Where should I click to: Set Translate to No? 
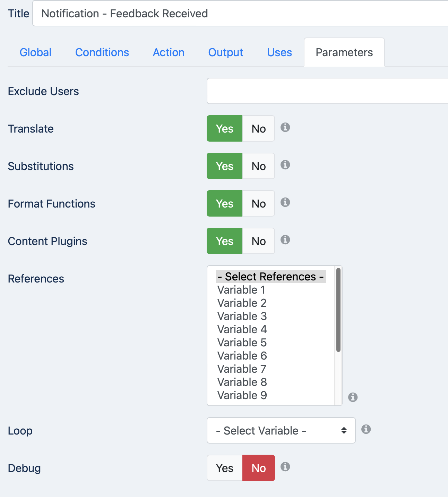[x=259, y=128]
